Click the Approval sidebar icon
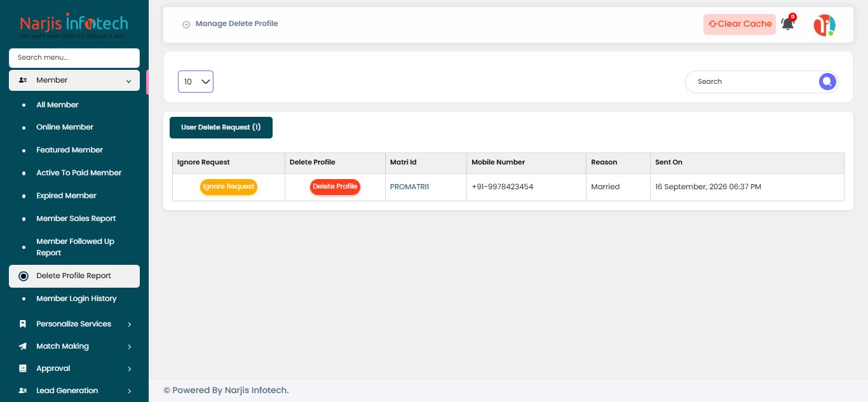The height and width of the screenshot is (402, 868). (23, 368)
